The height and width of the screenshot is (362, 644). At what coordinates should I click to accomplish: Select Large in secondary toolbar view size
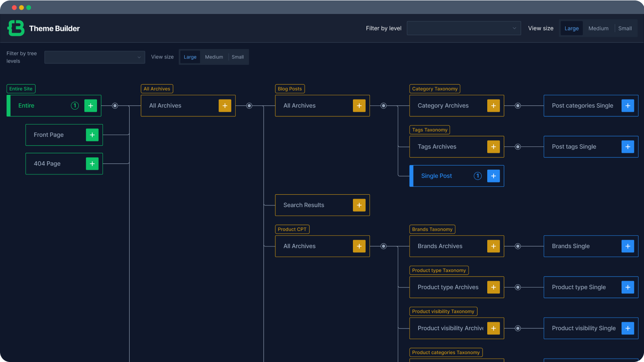tap(190, 57)
